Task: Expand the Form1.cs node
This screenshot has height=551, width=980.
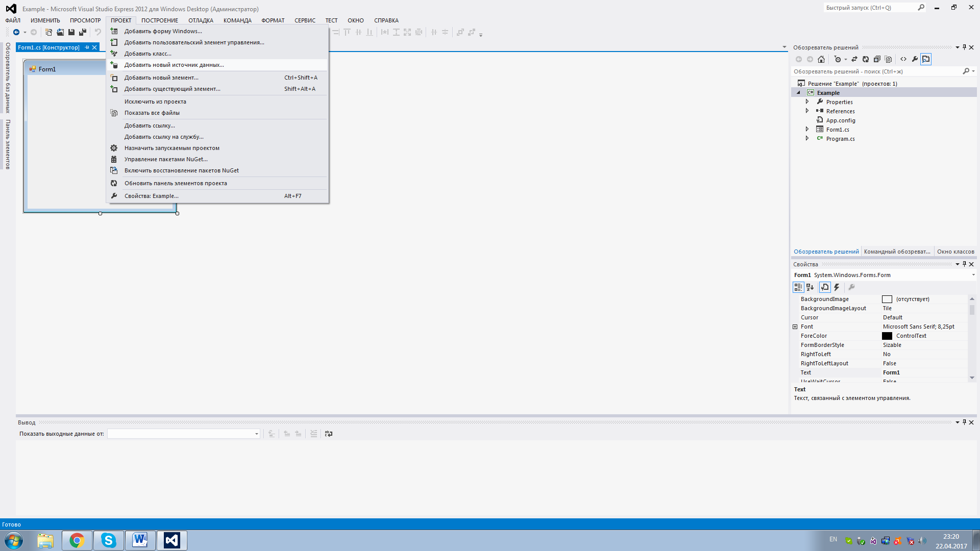Action: point(807,129)
